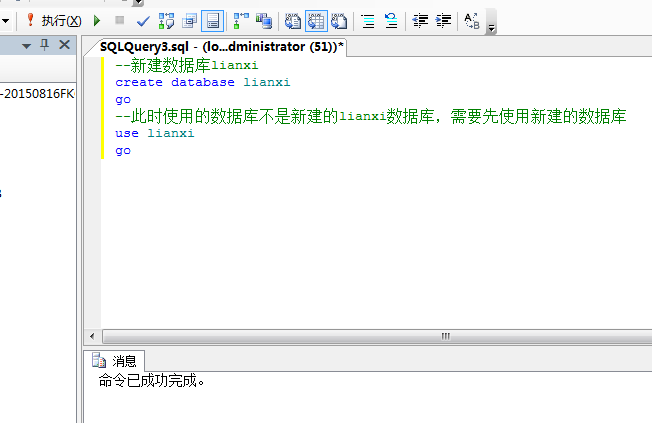Place cursor on create database lianxi line
Viewport: 652px width, 423px height.
click(203, 82)
